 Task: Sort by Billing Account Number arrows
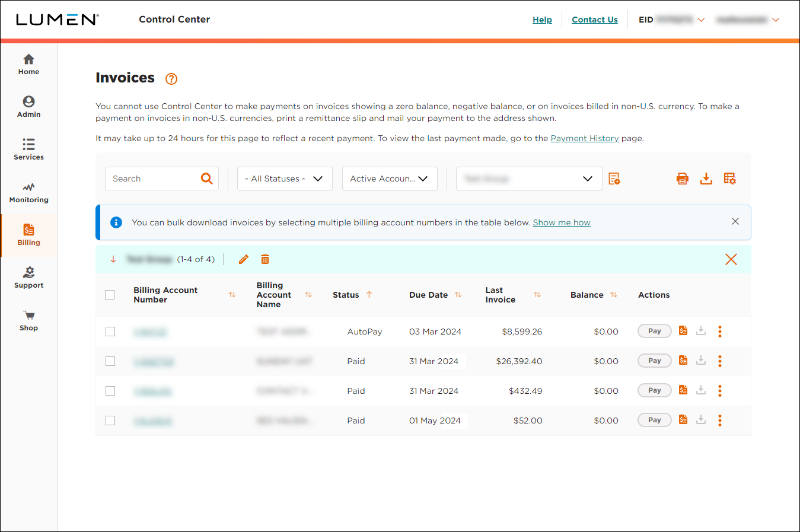[x=232, y=295]
